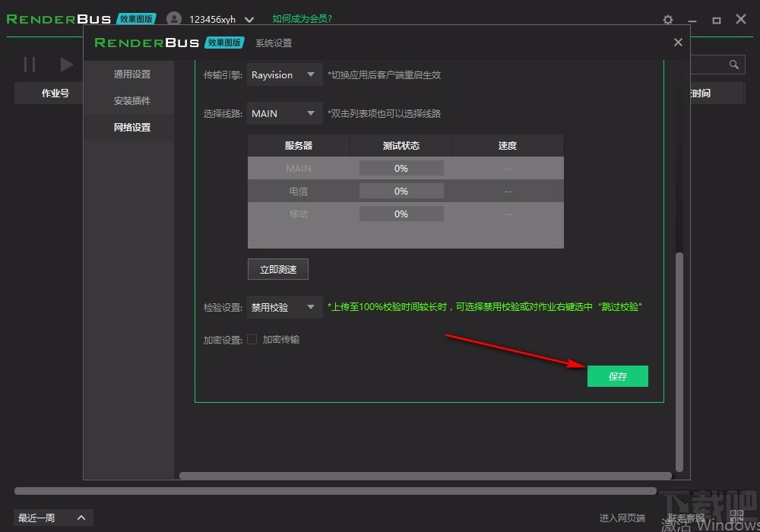Click the 立即测速 button
The height and width of the screenshot is (532, 760).
277,269
